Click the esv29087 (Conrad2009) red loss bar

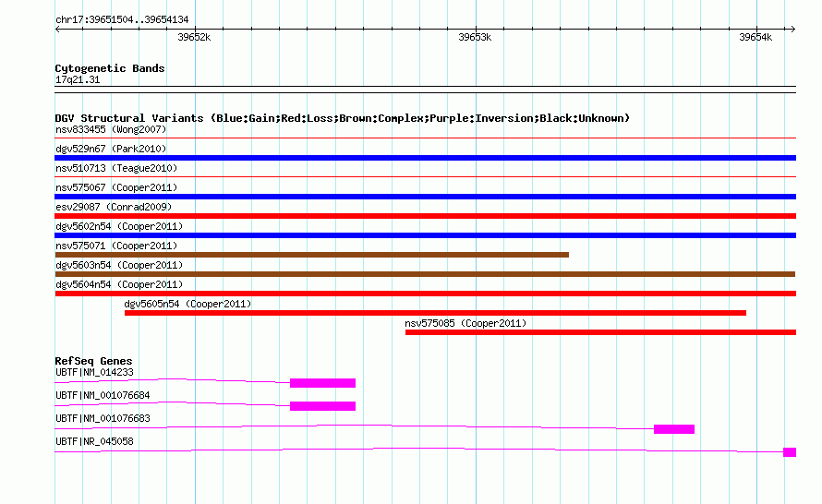click(x=425, y=216)
